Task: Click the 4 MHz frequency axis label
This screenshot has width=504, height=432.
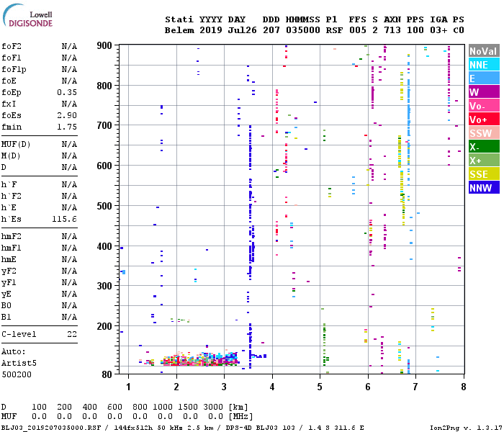Action: [x=272, y=387]
